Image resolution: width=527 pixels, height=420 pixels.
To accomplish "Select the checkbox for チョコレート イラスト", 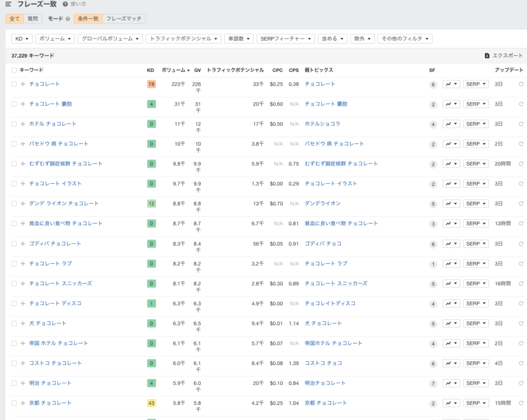I will [14, 184].
